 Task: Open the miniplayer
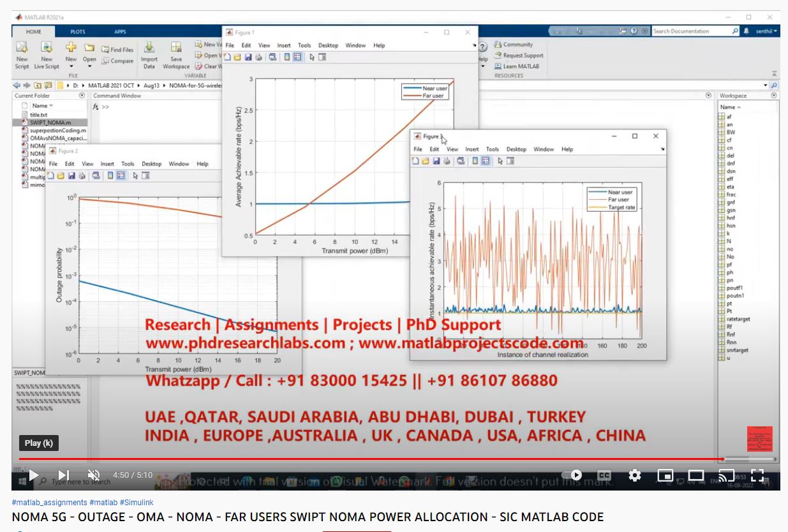665,475
